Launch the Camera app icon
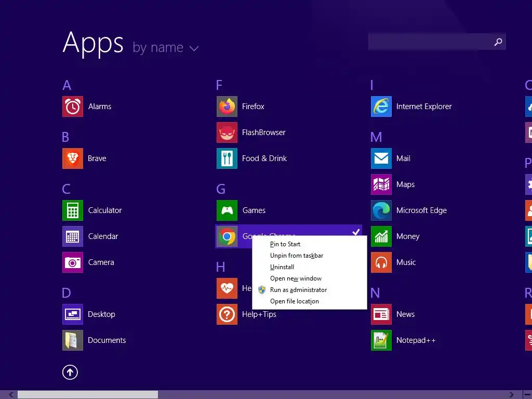This screenshot has height=399, width=532. tap(73, 262)
